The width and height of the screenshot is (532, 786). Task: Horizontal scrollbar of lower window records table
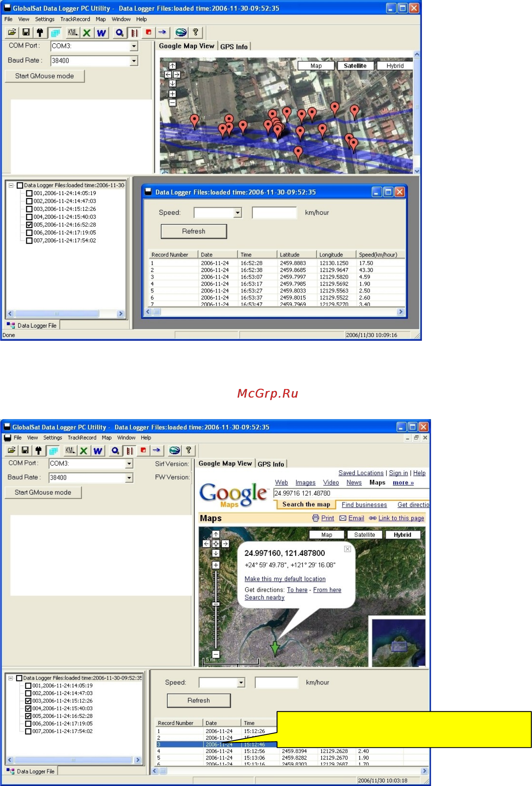coord(289,771)
